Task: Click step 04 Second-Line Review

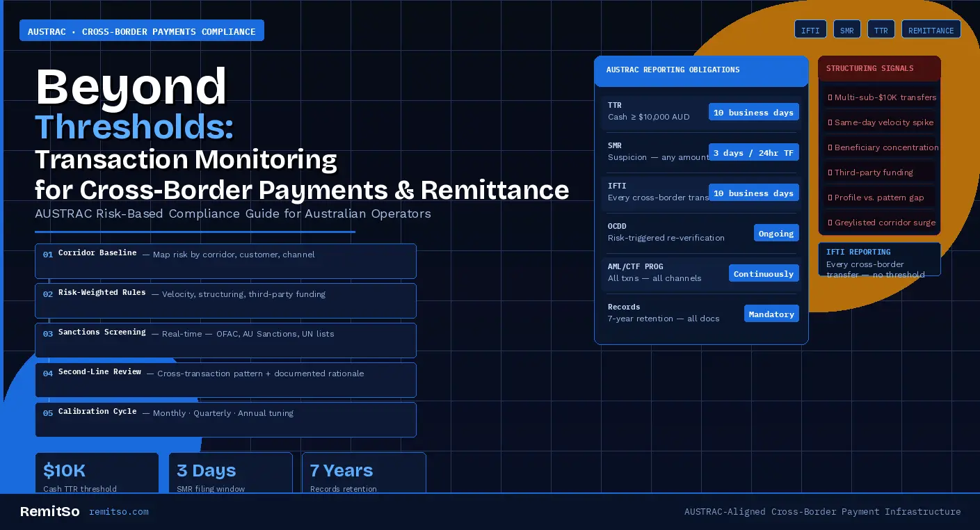Action: tap(225, 380)
